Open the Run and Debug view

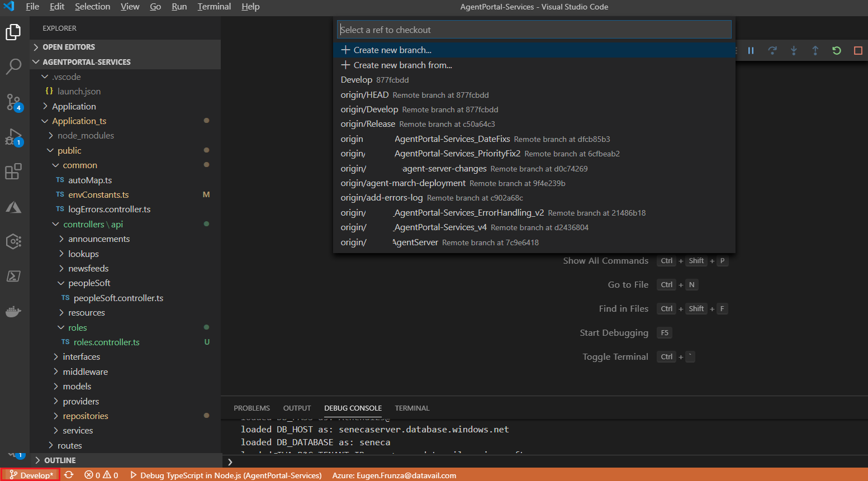point(13,137)
